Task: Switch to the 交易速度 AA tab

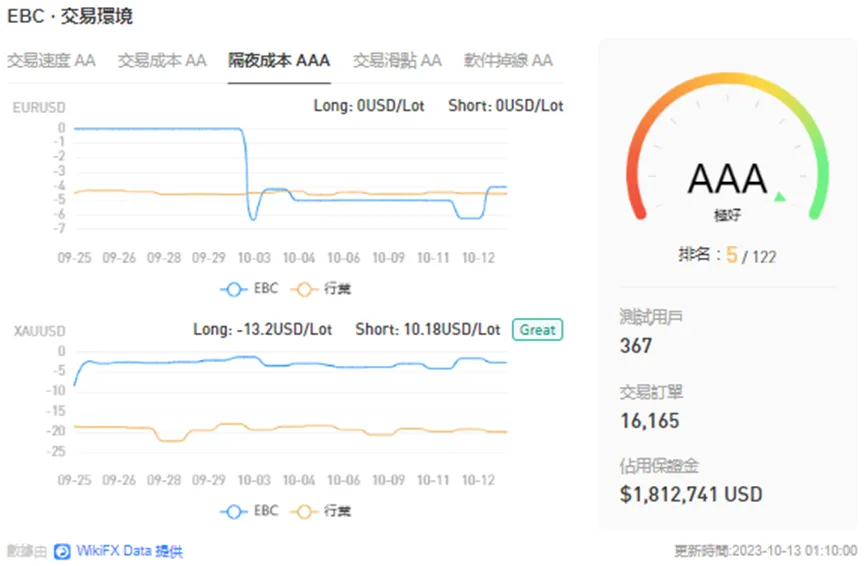Action: coord(51,60)
